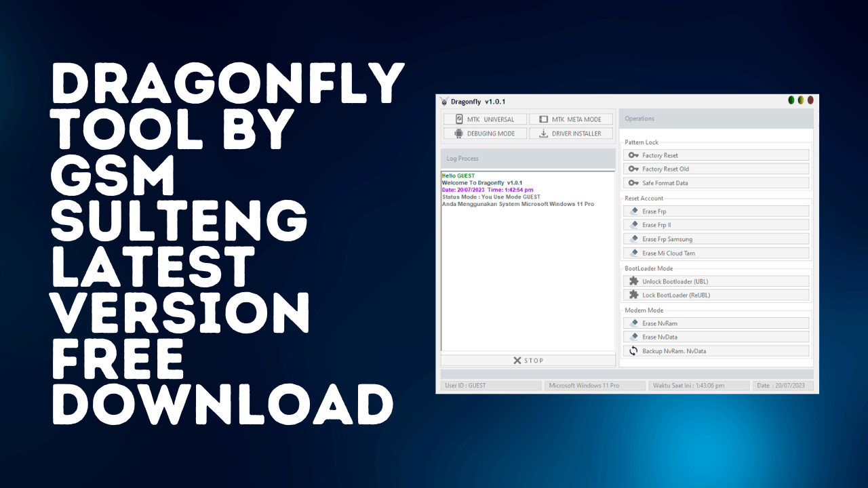The width and height of the screenshot is (868, 488).
Task: Click 'Status Mode : You Use Mode GUEST' line
Action: tap(492, 197)
